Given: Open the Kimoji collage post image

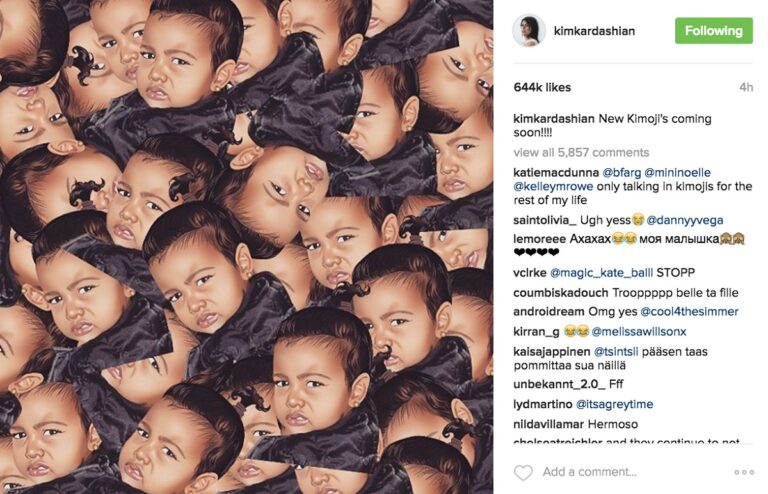Looking at the screenshot, I should (246, 247).
